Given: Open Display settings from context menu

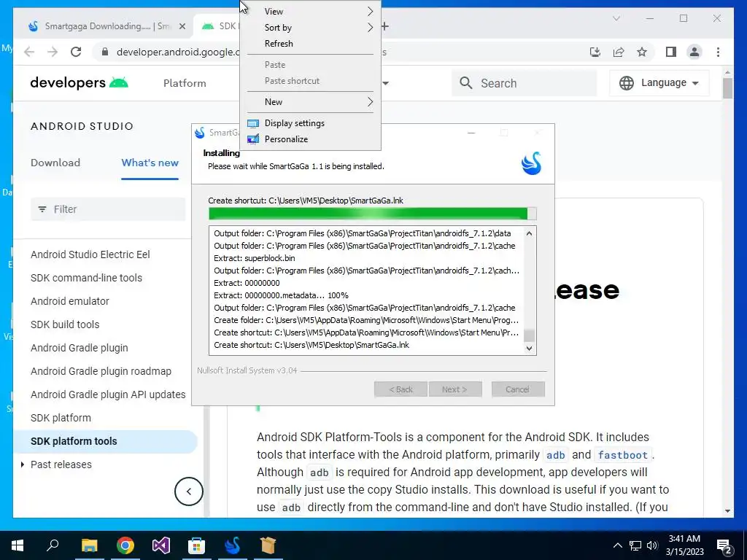Looking at the screenshot, I should (x=310, y=123).
